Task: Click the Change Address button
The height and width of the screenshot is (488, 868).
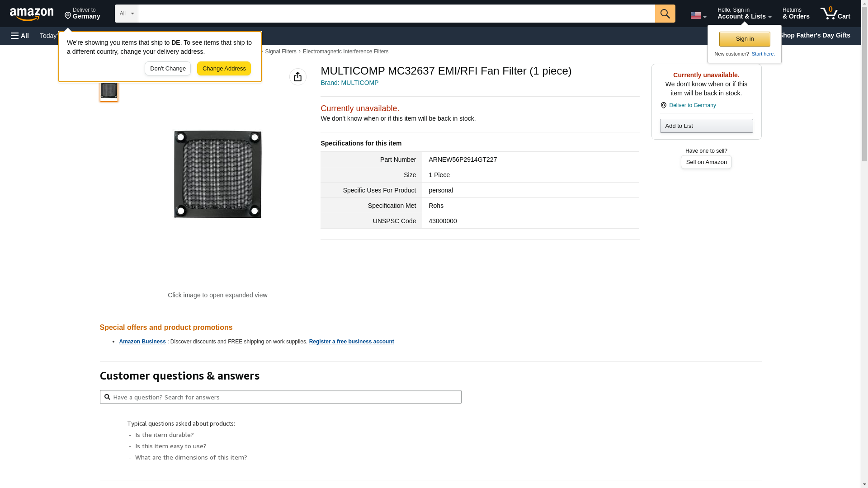Action: click(224, 69)
